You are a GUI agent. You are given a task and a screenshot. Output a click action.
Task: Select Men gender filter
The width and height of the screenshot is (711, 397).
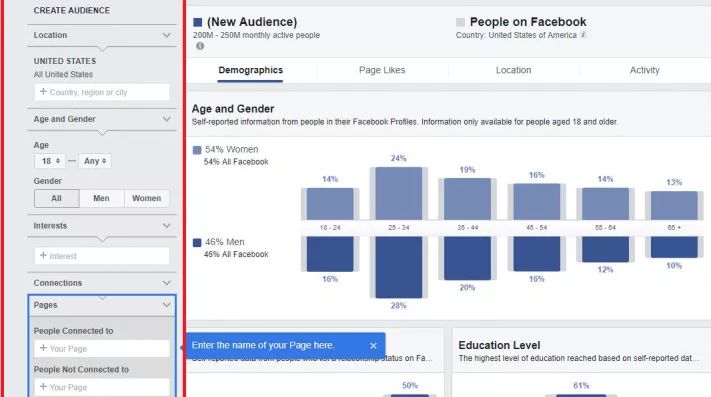(102, 198)
